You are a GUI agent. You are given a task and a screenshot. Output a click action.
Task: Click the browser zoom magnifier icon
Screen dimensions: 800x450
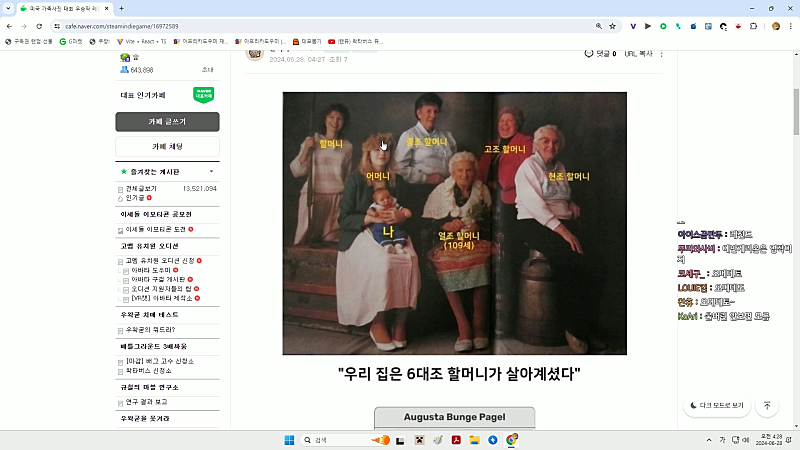click(x=599, y=26)
